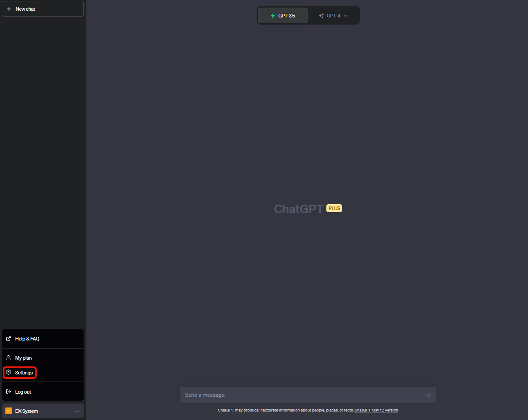
Task: Click the orange DX System avatar
Action: coord(9,411)
